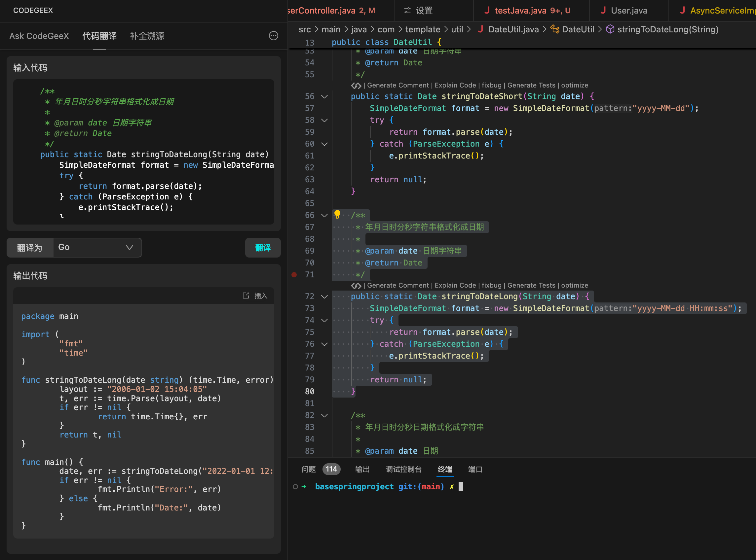The image size is (756, 560).
Task: Collapse the try block fold at line 58
Action: (324, 120)
